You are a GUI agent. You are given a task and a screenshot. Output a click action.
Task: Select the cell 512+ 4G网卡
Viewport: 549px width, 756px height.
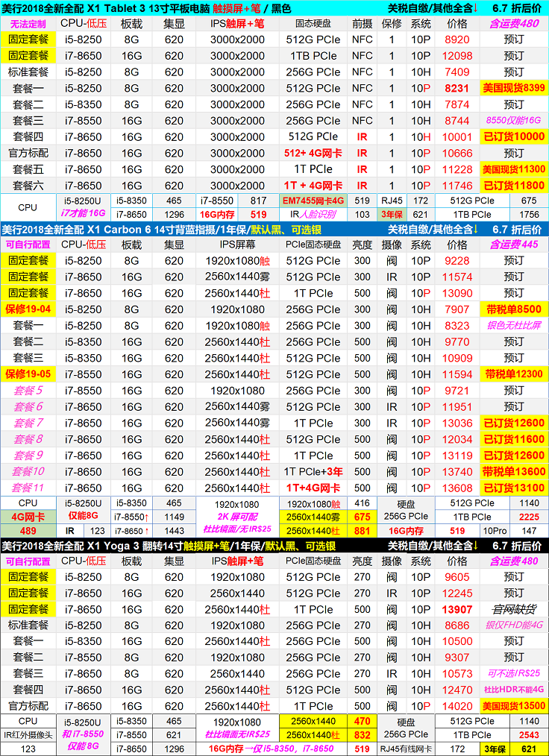click(x=313, y=154)
